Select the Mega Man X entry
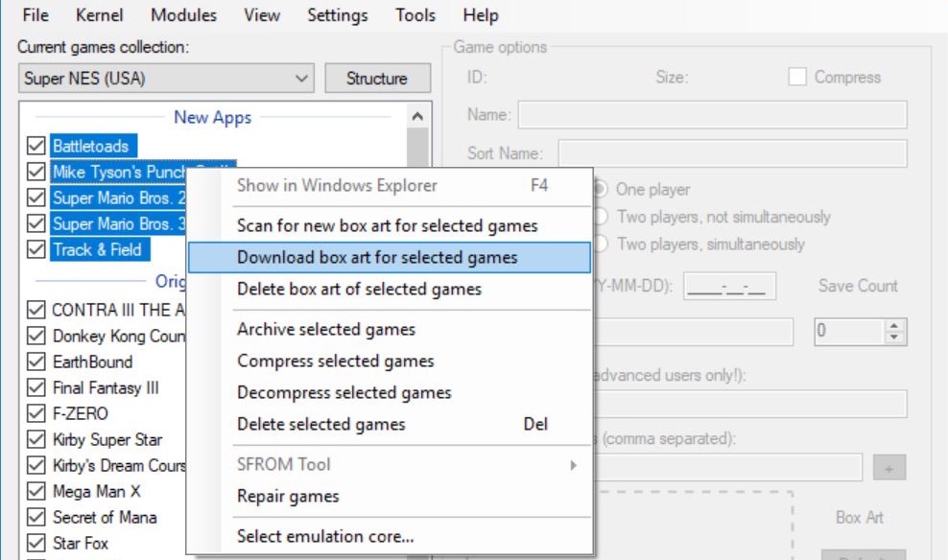Image resolution: width=948 pixels, height=560 pixels. coord(97,492)
